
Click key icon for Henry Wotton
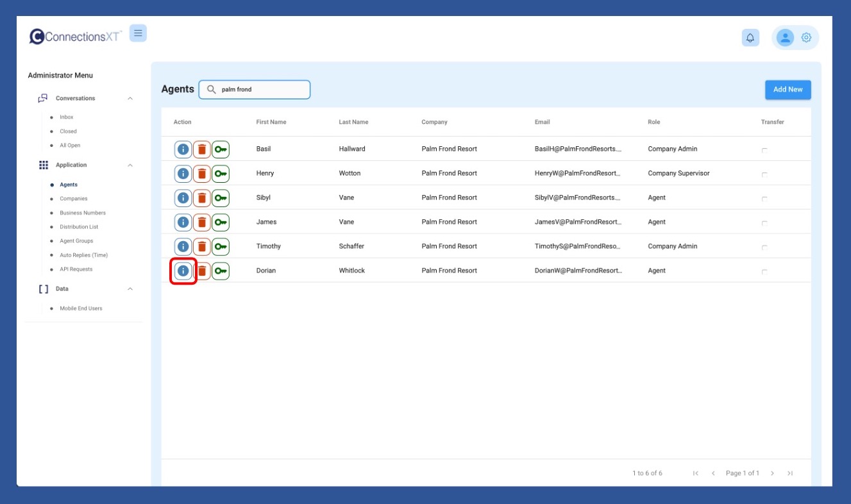pyautogui.click(x=221, y=174)
